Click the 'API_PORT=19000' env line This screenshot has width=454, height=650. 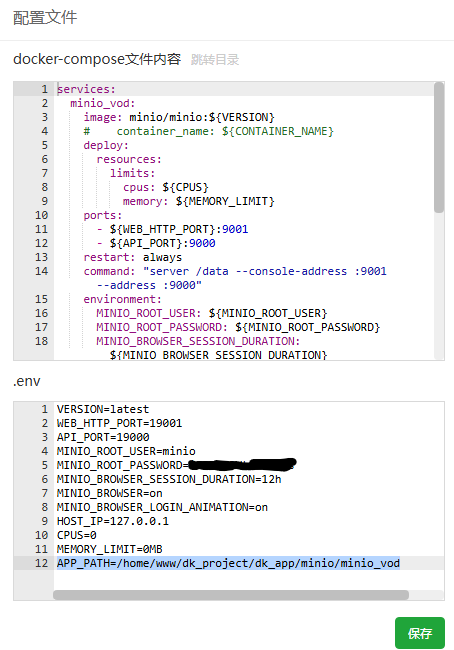[103, 437]
